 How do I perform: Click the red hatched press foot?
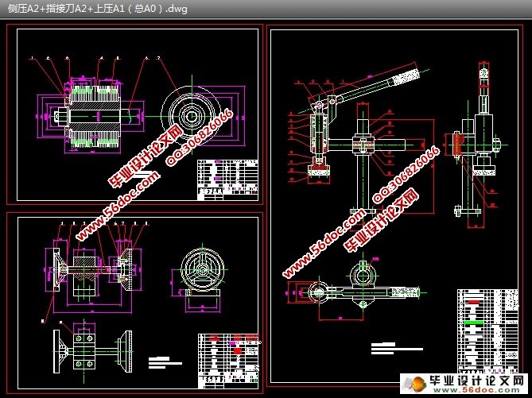[x=319, y=163]
